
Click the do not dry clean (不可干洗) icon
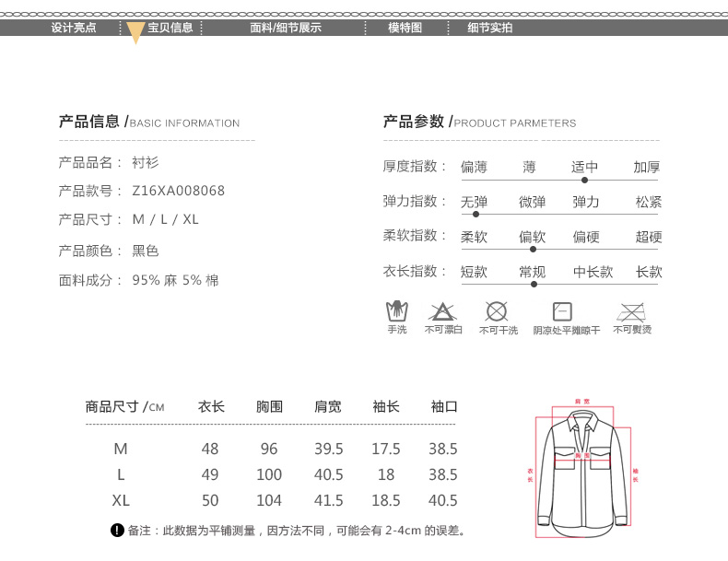point(498,311)
